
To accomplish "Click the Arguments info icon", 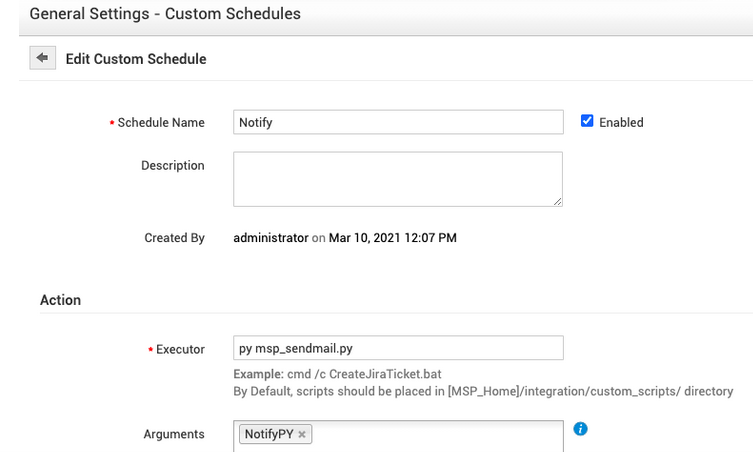I will [581, 429].
